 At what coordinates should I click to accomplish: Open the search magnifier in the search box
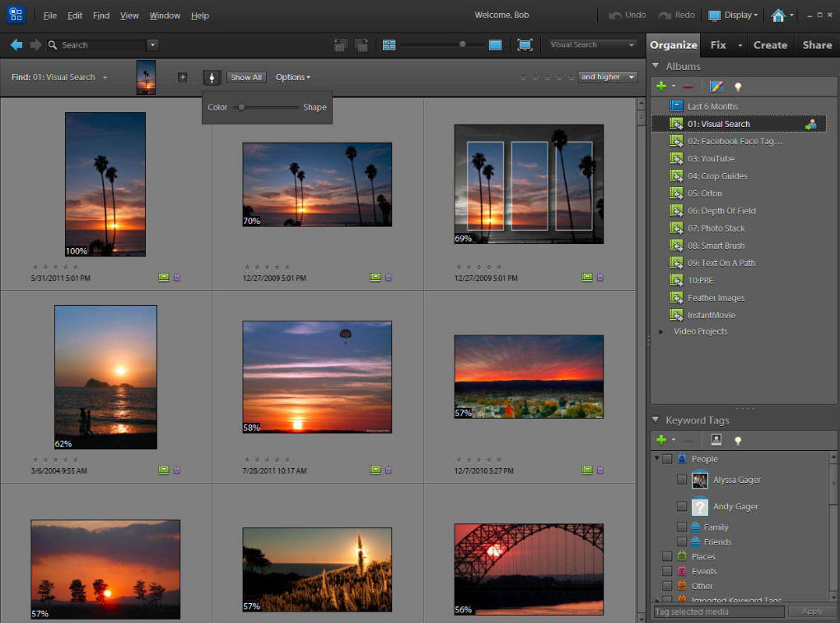coord(51,45)
